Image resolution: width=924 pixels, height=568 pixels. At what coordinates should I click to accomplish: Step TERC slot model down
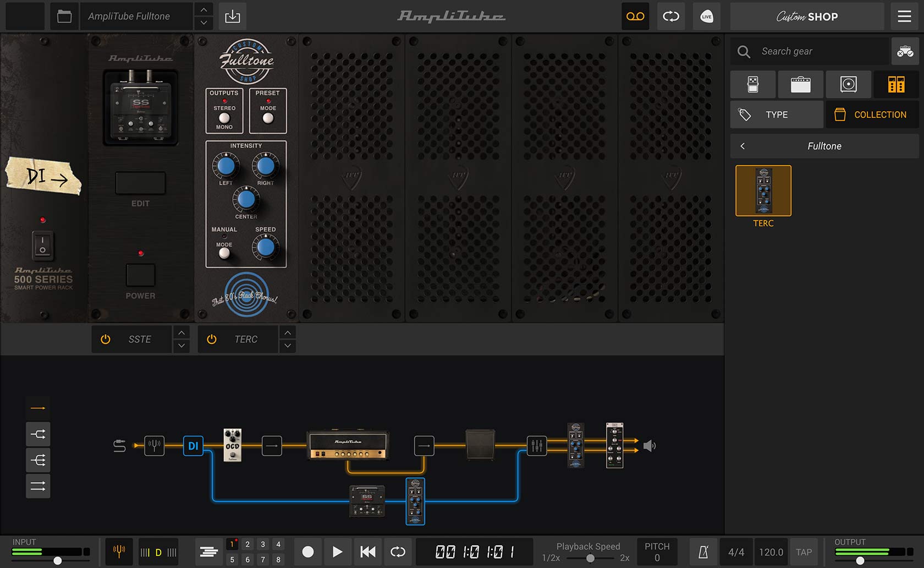288,346
